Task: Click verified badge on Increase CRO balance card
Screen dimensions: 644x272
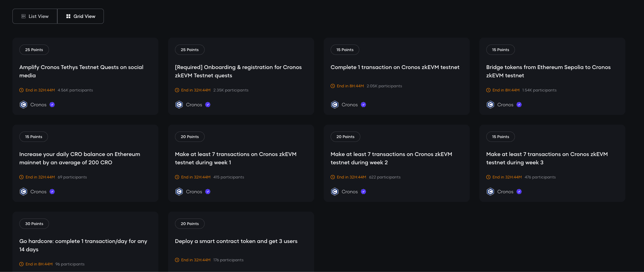Action: click(x=52, y=192)
